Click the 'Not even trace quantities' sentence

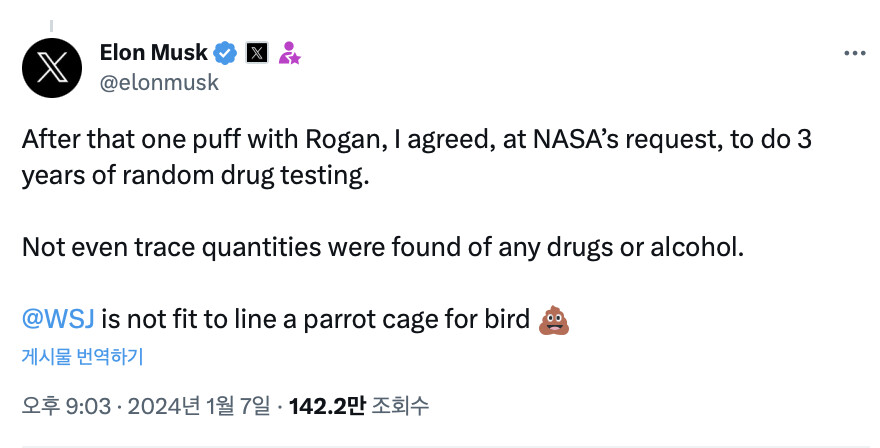pos(383,247)
